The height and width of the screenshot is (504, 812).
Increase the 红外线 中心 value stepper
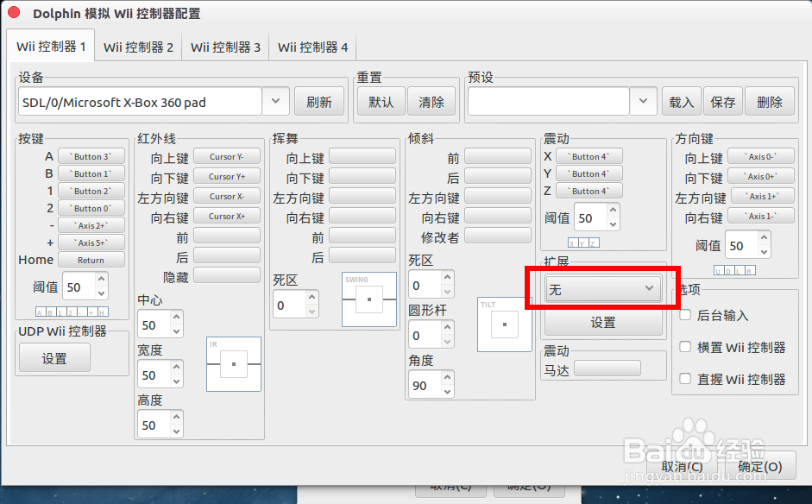[177, 318]
